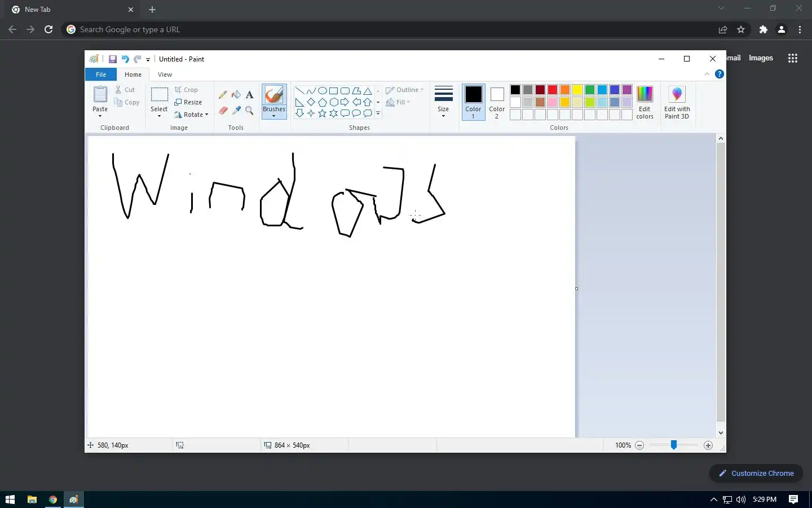The width and height of the screenshot is (812, 508).
Task: Click the Undo arrow in Paint title bar
Action: click(125, 59)
